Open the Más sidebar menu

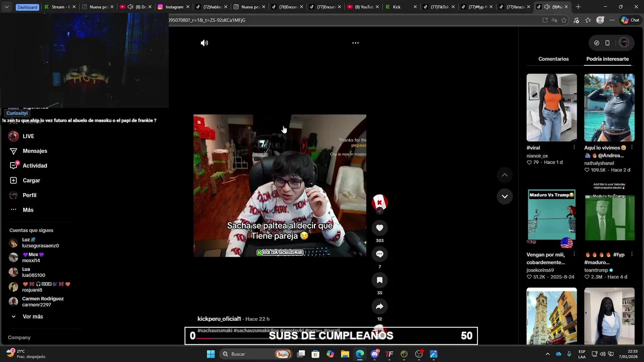[x=28, y=210]
